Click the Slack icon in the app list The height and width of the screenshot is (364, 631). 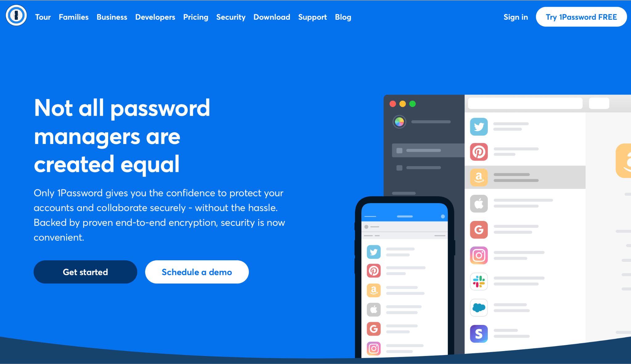tap(479, 281)
